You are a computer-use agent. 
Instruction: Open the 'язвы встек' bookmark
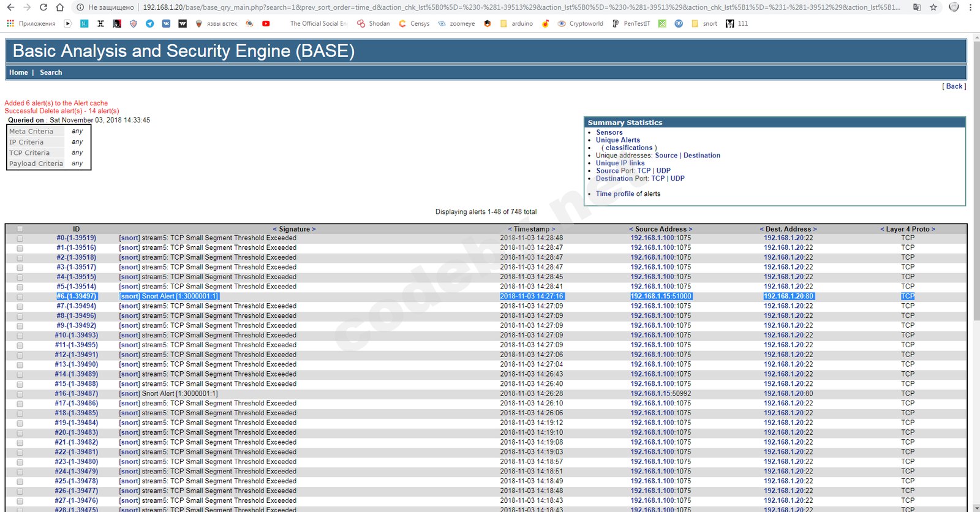pos(216,23)
